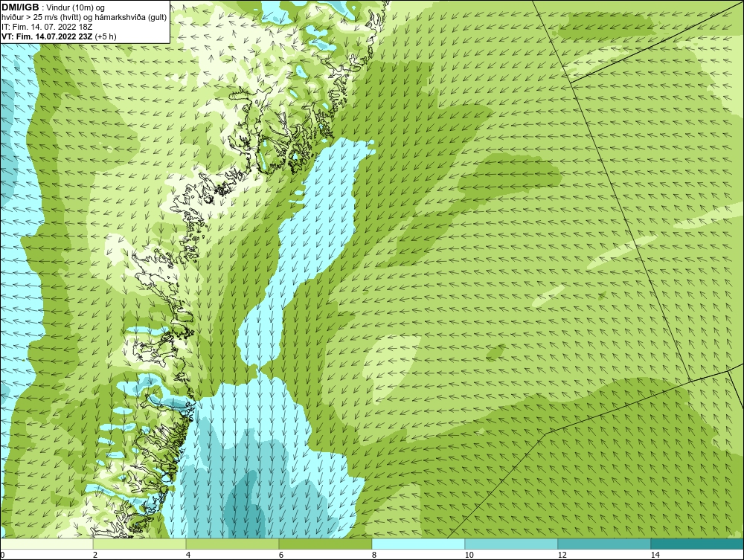
Task: Click the 'IT: Fim. 14. 07. 2022 18Z' line
Action: 47,27
